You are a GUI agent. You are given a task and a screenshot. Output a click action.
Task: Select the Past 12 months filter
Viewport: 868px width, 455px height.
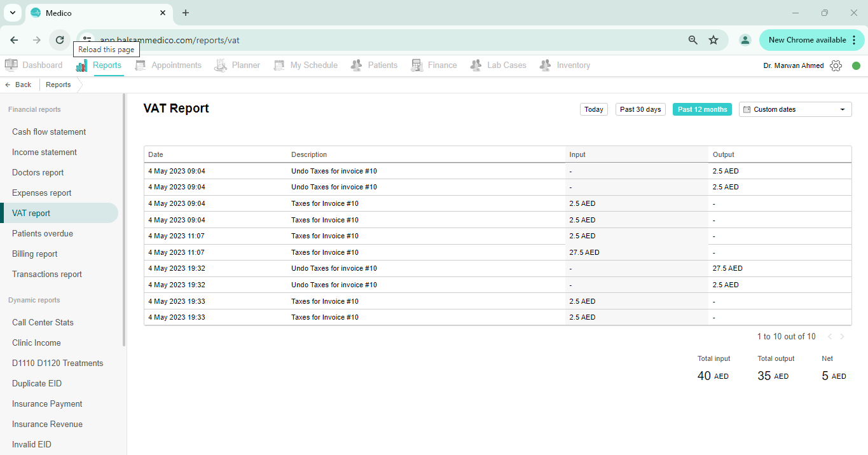pyautogui.click(x=702, y=109)
